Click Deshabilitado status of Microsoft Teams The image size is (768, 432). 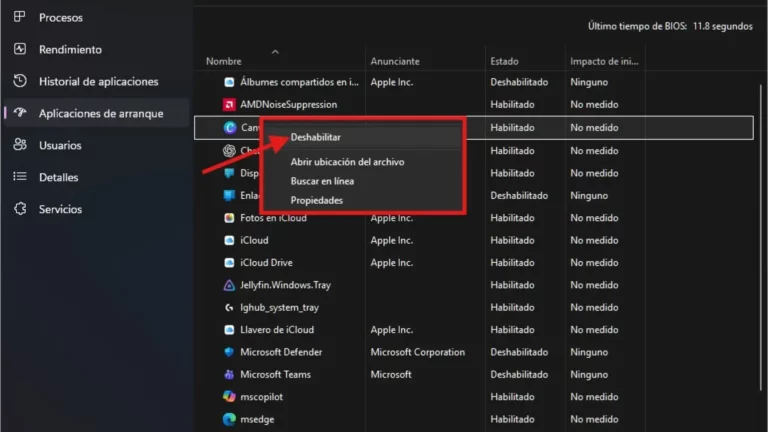(519, 374)
